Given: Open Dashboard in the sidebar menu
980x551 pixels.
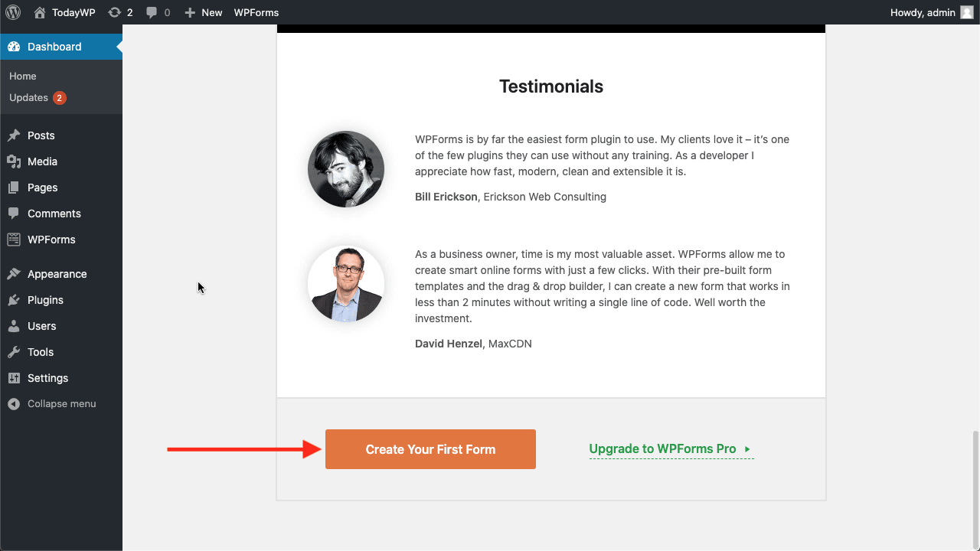Looking at the screenshot, I should pos(61,47).
